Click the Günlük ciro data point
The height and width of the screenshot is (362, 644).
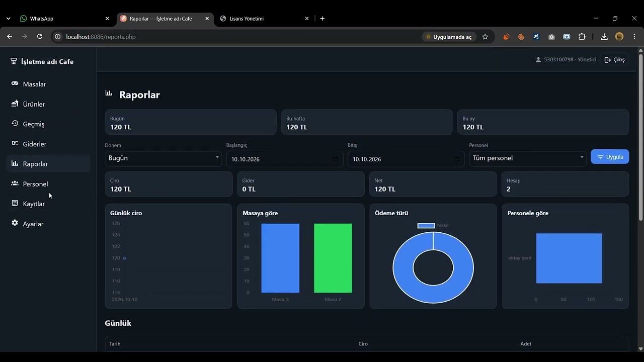tap(125, 258)
